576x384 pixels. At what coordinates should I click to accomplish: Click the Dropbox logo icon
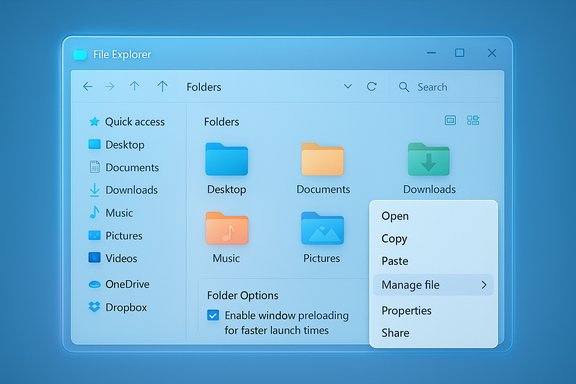(x=94, y=307)
